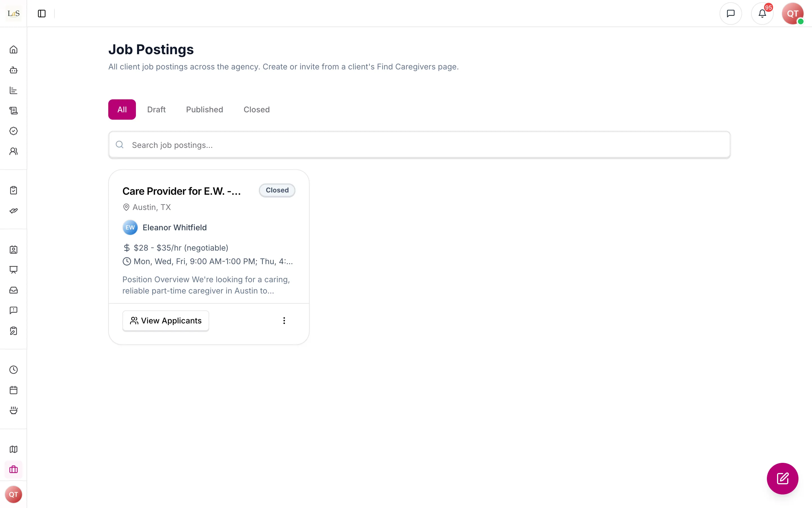Open the Care Provider for E.W. posting title
The height and width of the screenshot is (508, 812).
click(x=182, y=191)
